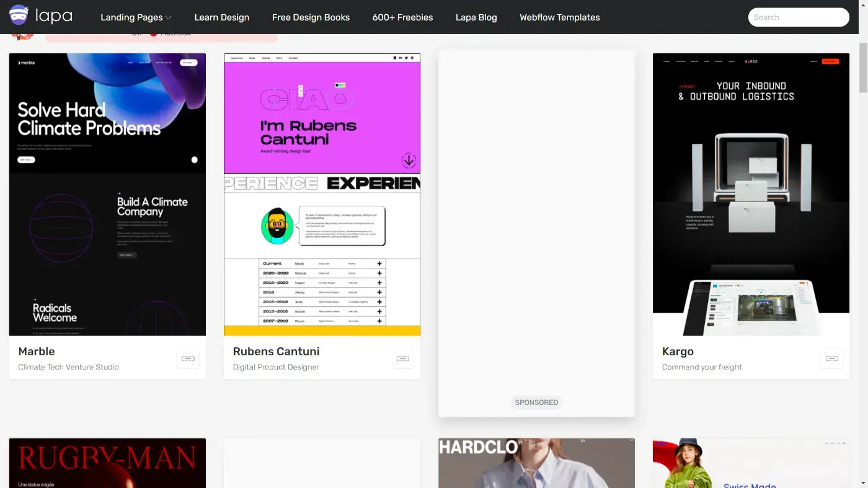
Task: Open the link icon on Marble card
Action: tap(188, 358)
